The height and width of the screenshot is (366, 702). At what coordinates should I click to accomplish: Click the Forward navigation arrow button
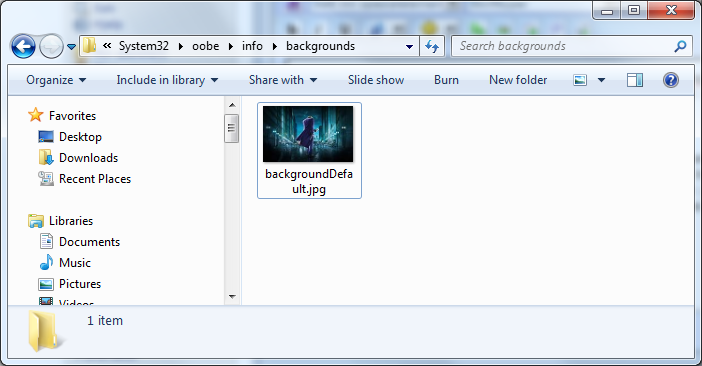(x=51, y=46)
